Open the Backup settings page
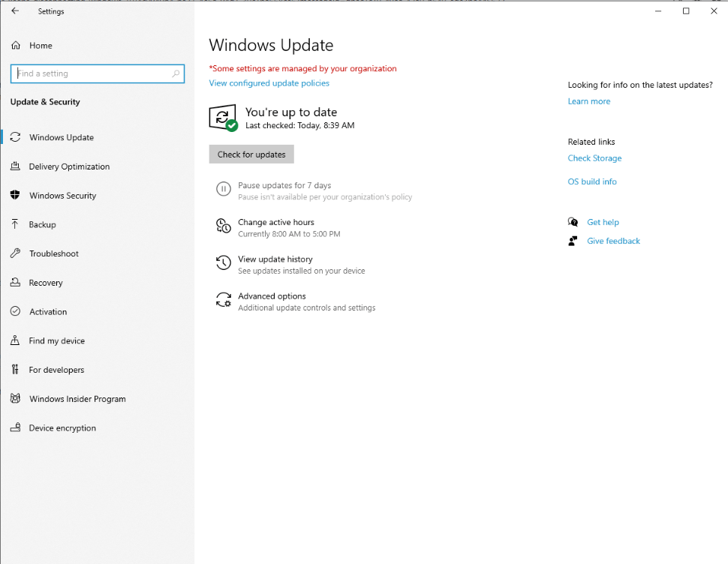Viewport: 728px width, 564px height. [x=42, y=224]
